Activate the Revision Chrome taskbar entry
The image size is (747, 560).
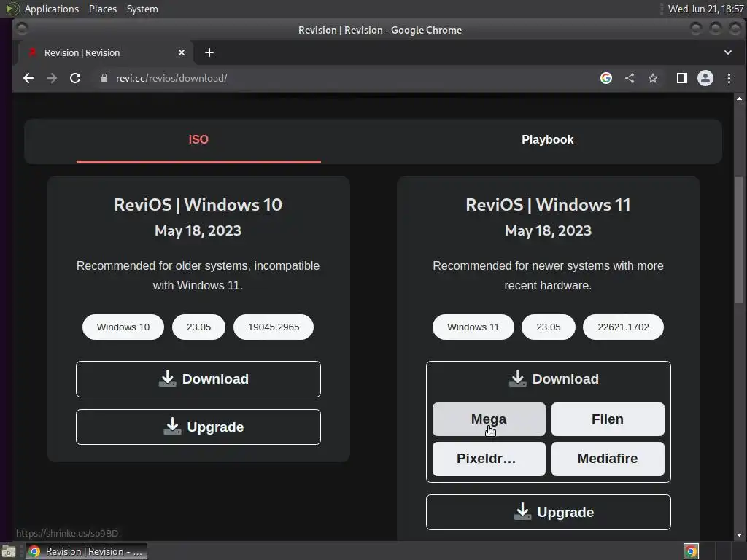point(86,551)
